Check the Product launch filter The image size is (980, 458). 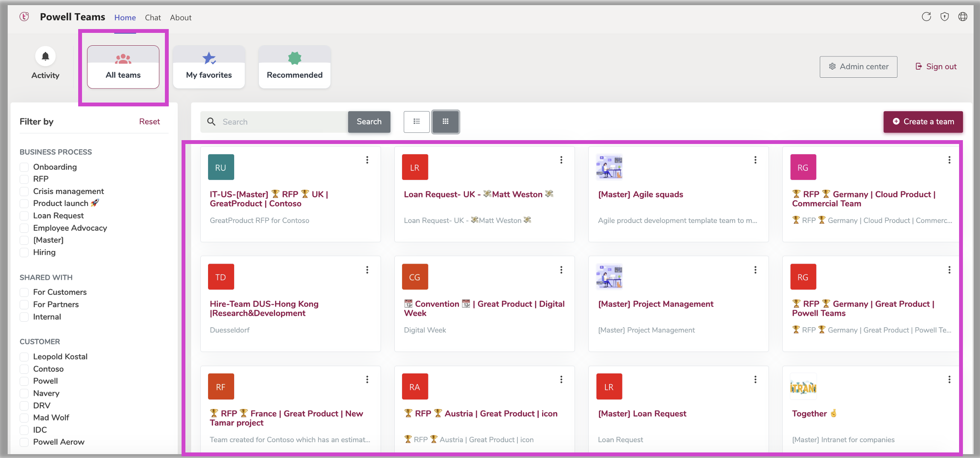24,203
